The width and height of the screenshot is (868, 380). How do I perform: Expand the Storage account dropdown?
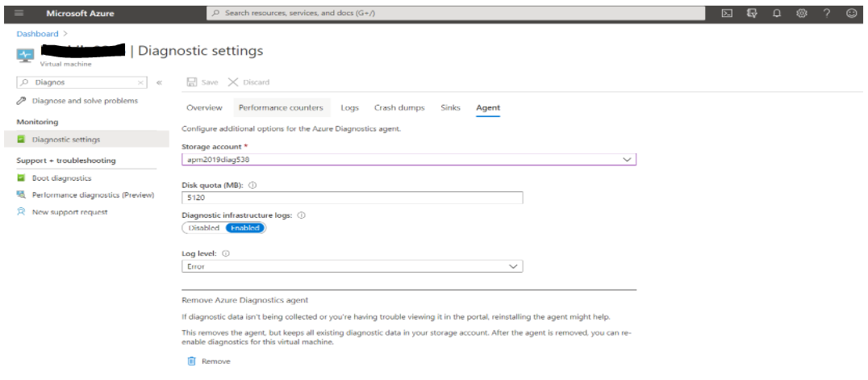click(408, 160)
